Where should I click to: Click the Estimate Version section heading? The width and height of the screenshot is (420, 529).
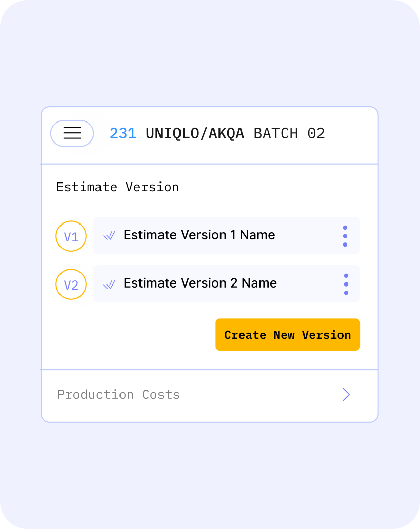point(117,187)
